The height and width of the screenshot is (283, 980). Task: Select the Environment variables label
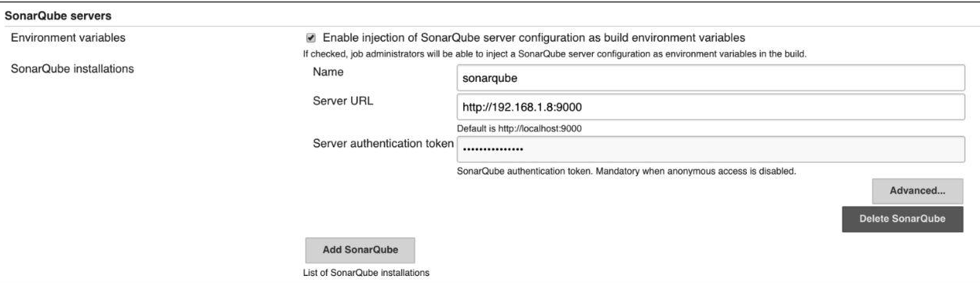point(67,38)
